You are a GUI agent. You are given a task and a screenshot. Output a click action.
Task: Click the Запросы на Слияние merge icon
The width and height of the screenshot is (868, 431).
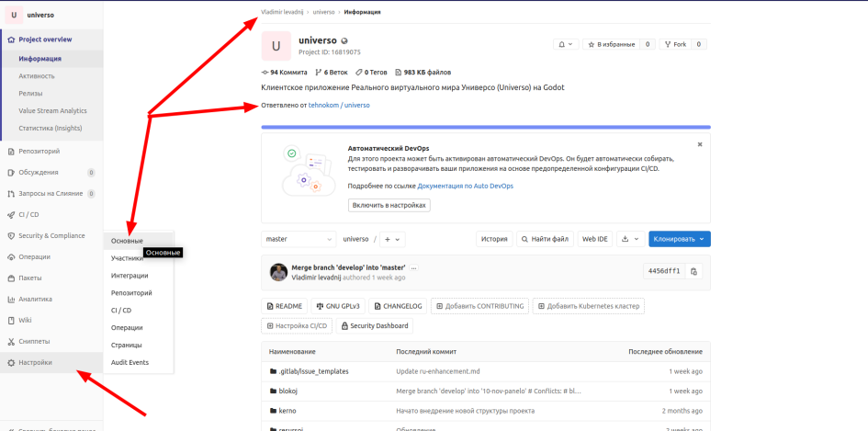pos(11,194)
